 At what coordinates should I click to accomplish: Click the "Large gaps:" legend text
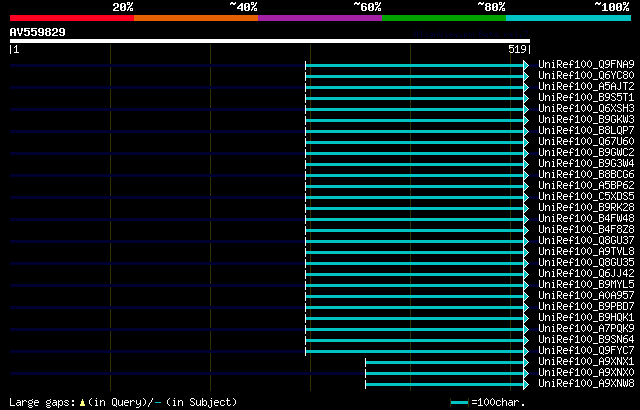[x=42, y=403]
